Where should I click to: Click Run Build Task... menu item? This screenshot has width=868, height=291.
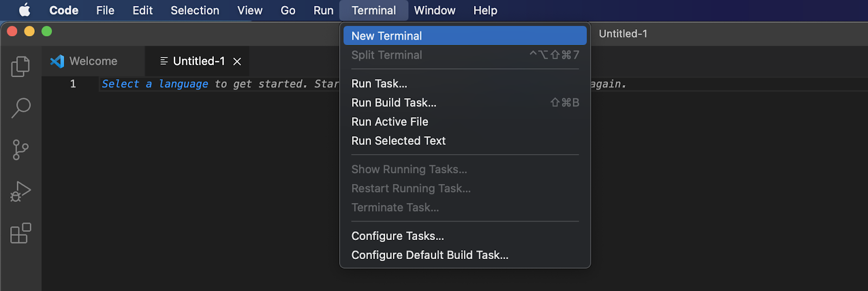click(394, 103)
